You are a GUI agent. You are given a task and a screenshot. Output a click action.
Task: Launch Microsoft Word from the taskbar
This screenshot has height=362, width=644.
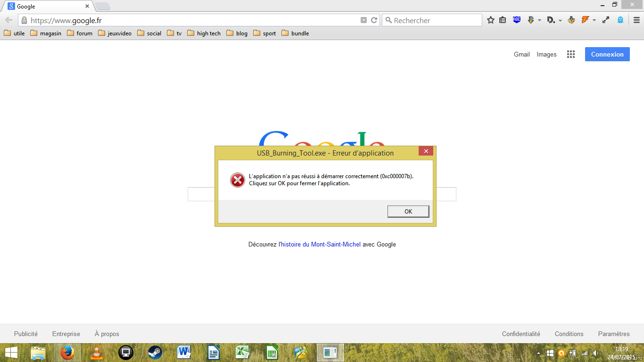coord(184,353)
